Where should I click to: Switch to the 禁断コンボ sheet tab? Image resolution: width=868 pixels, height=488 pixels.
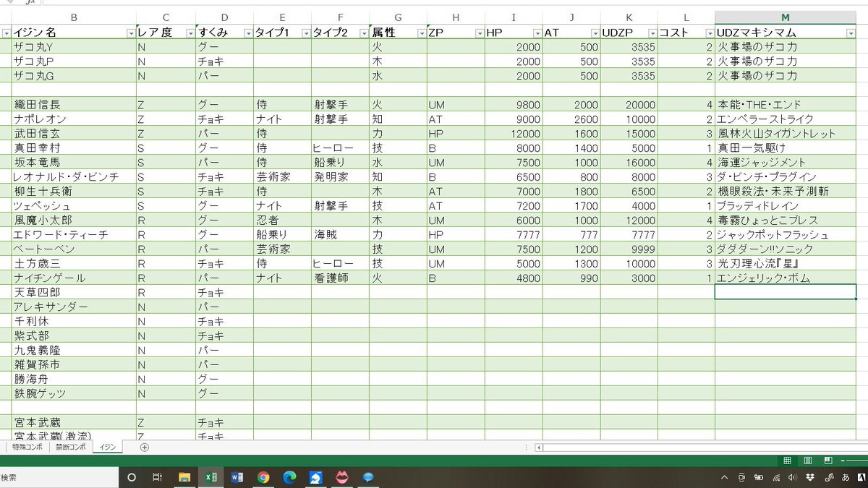[70, 448]
